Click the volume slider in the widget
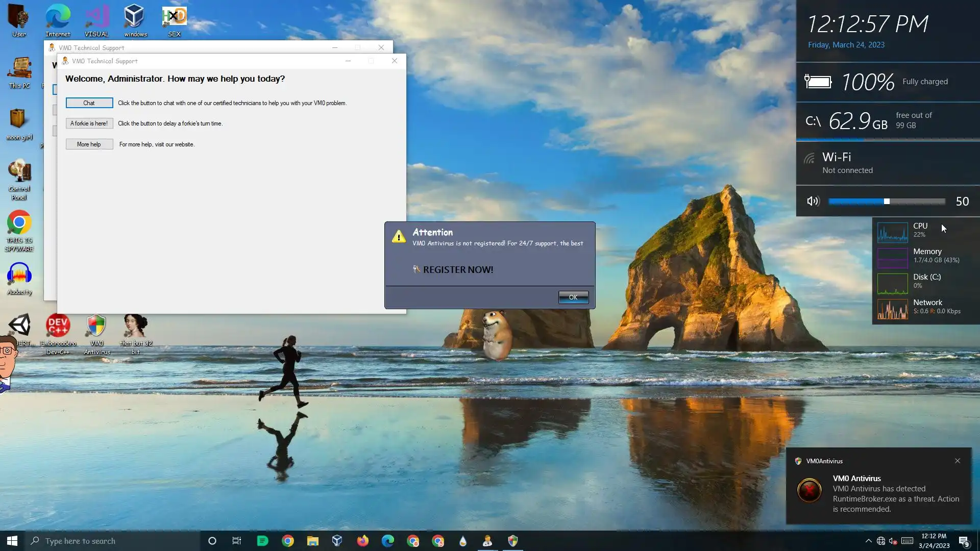This screenshot has height=551, width=980. [887, 202]
